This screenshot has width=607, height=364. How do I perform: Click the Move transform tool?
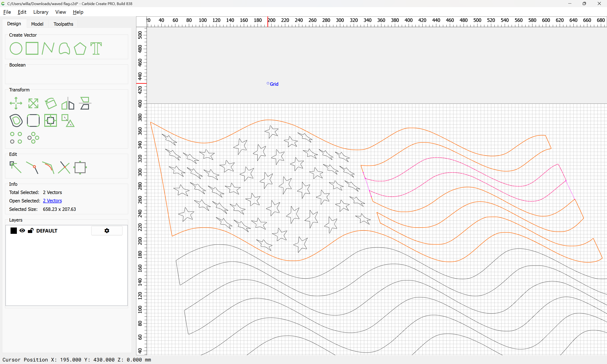click(16, 103)
